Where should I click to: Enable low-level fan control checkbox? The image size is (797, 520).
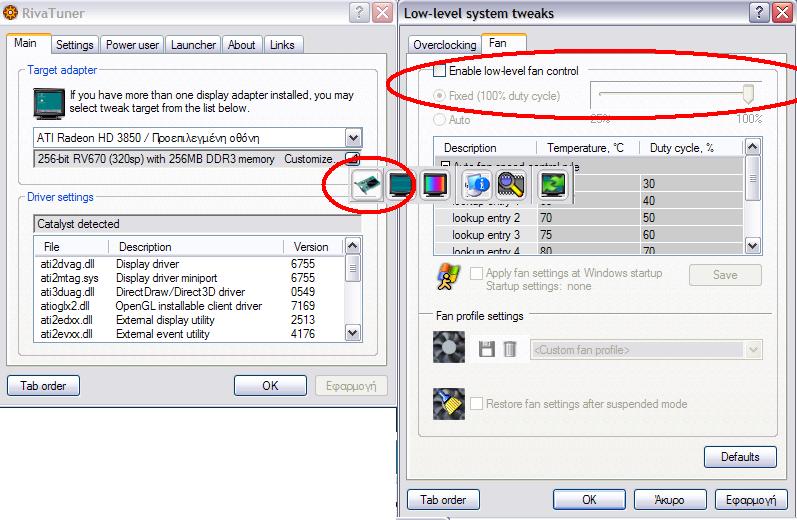[x=439, y=71]
